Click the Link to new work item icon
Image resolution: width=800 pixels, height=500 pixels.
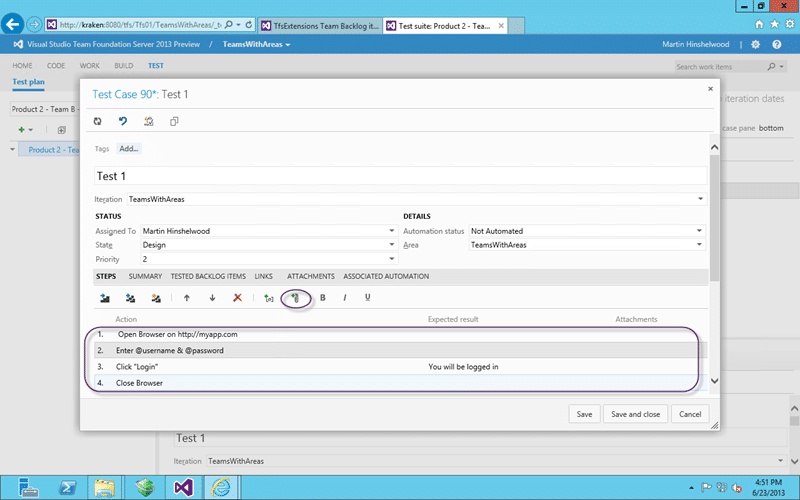point(148,121)
